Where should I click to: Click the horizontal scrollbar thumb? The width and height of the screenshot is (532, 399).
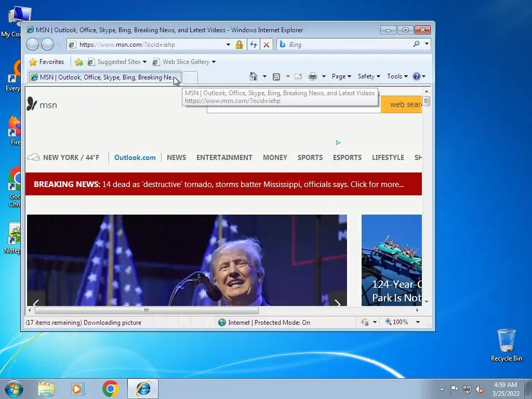coord(147,310)
